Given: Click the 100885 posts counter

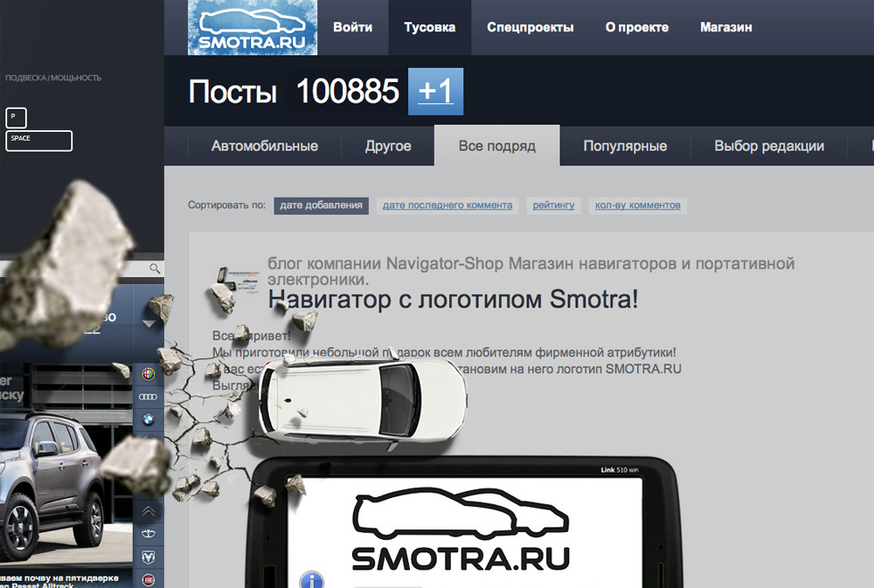Looking at the screenshot, I should point(347,92).
